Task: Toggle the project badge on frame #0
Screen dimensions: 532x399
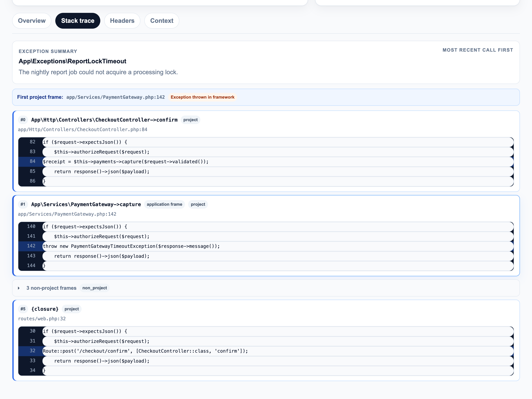Action: (190, 120)
